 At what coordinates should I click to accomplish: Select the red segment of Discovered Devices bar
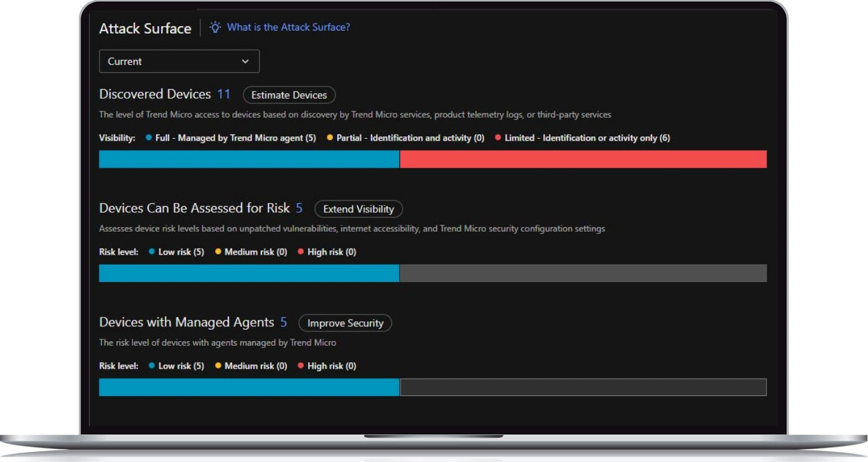tap(582, 159)
